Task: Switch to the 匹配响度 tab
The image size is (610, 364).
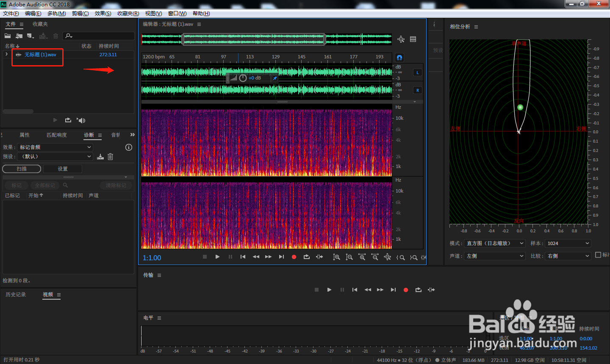Action: [x=57, y=135]
